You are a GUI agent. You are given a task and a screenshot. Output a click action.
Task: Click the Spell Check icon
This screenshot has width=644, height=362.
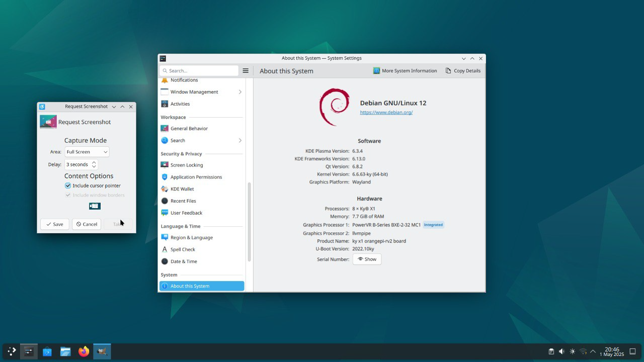[165, 249]
